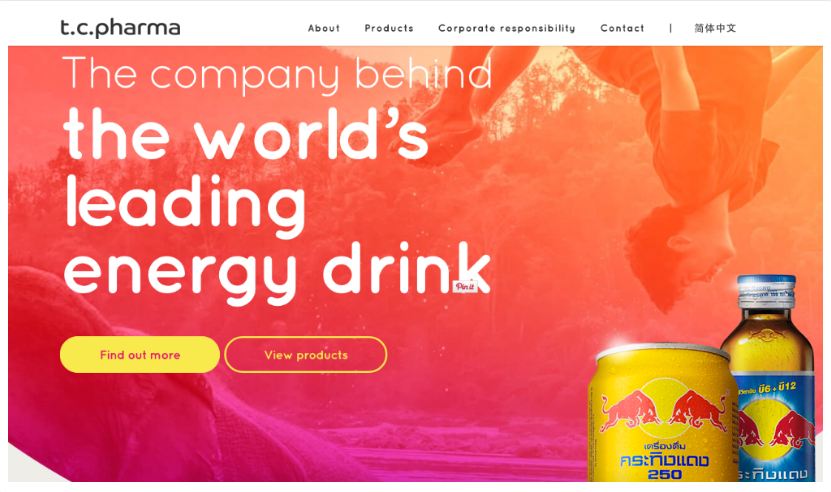Click the red bulls logo on the can

(664, 409)
